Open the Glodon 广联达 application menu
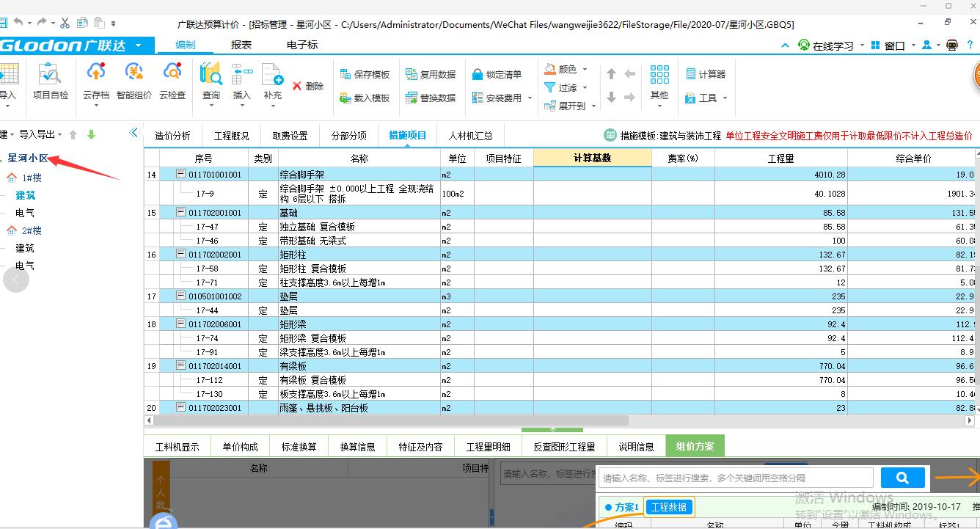980x529 pixels. (x=77, y=45)
